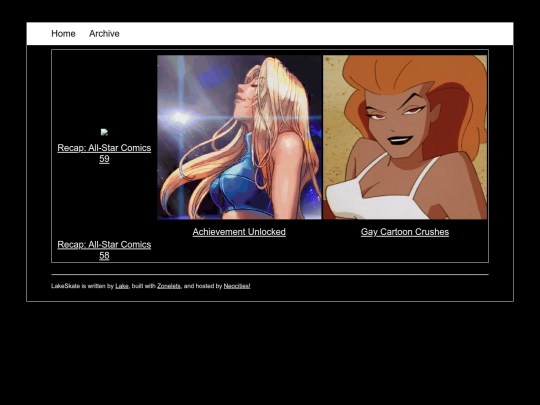Click the red-haired cartoon woman thumbnail
This screenshot has height=405, width=540.
(405, 137)
